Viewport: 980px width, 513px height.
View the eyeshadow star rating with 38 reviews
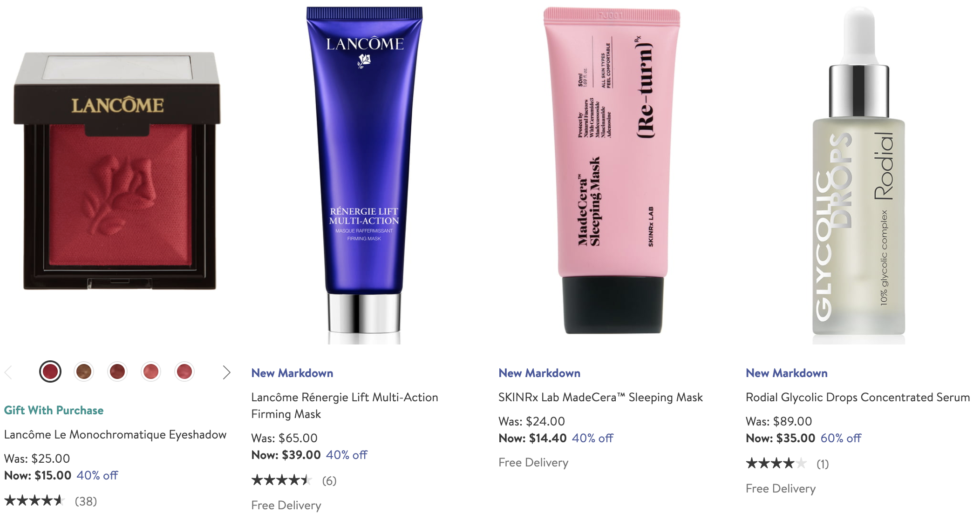[x=50, y=501]
